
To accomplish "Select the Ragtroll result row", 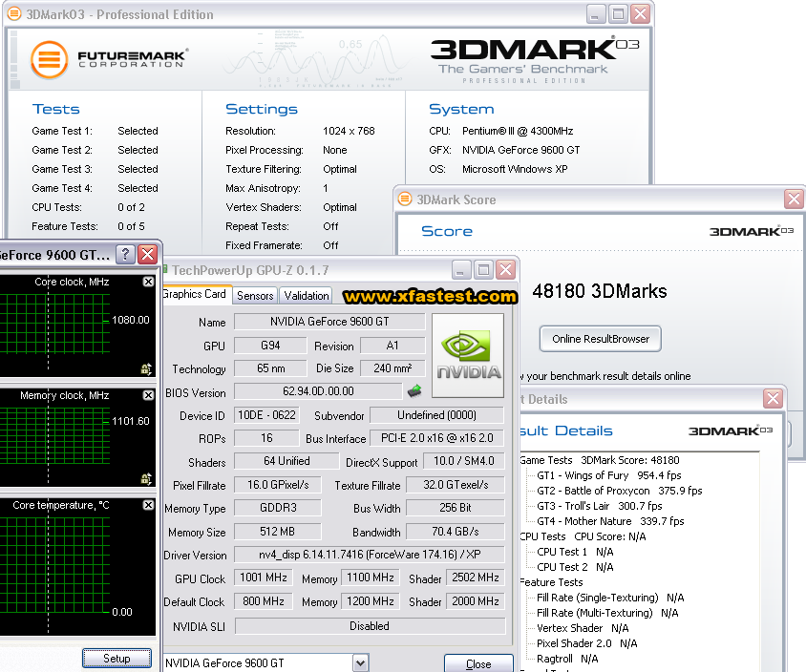I will click(x=567, y=659).
